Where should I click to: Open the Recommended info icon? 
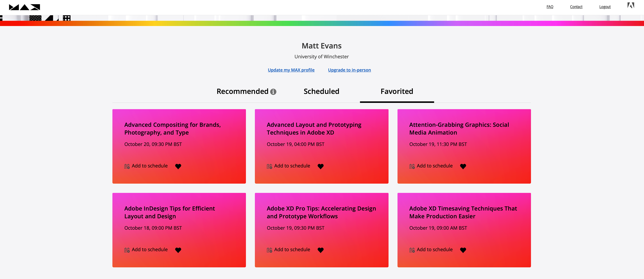coord(273,92)
